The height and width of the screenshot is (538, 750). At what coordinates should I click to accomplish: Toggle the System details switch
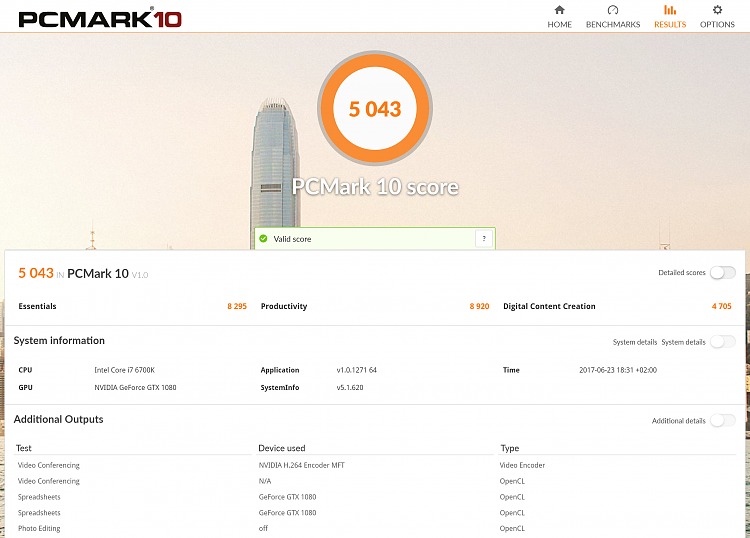pyautogui.click(x=722, y=341)
